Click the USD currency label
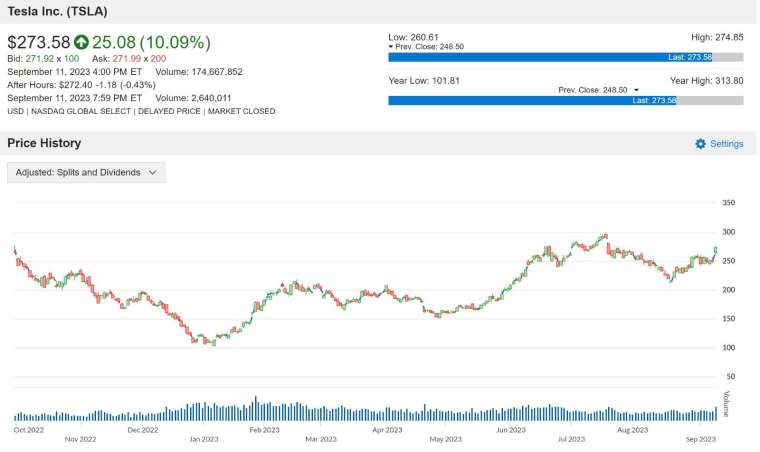Screen dimensions: 760x452 tap(16, 111)
